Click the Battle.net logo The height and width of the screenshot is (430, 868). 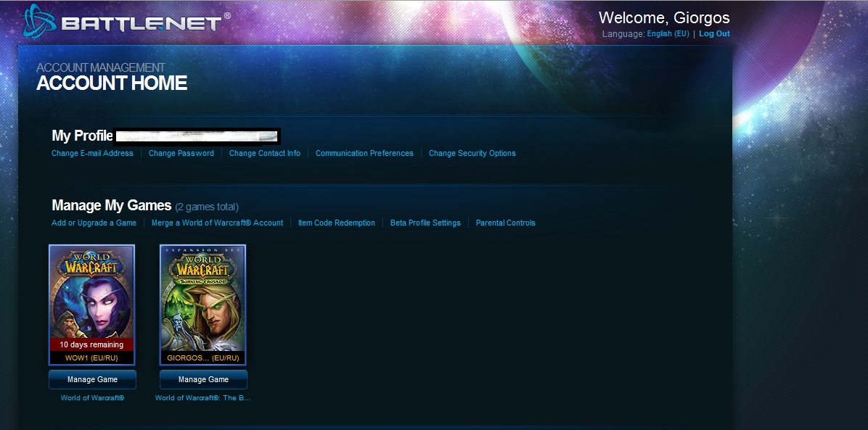click(126, 22)
